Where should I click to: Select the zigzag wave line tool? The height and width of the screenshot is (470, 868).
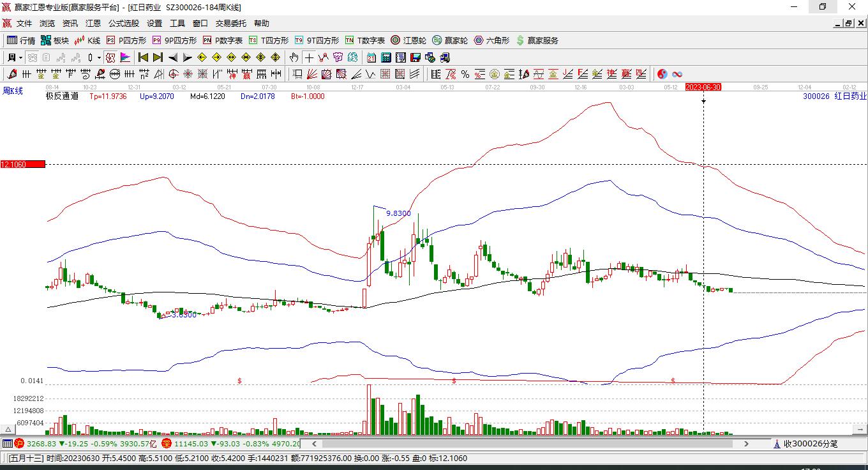click(x=371, y=74)
